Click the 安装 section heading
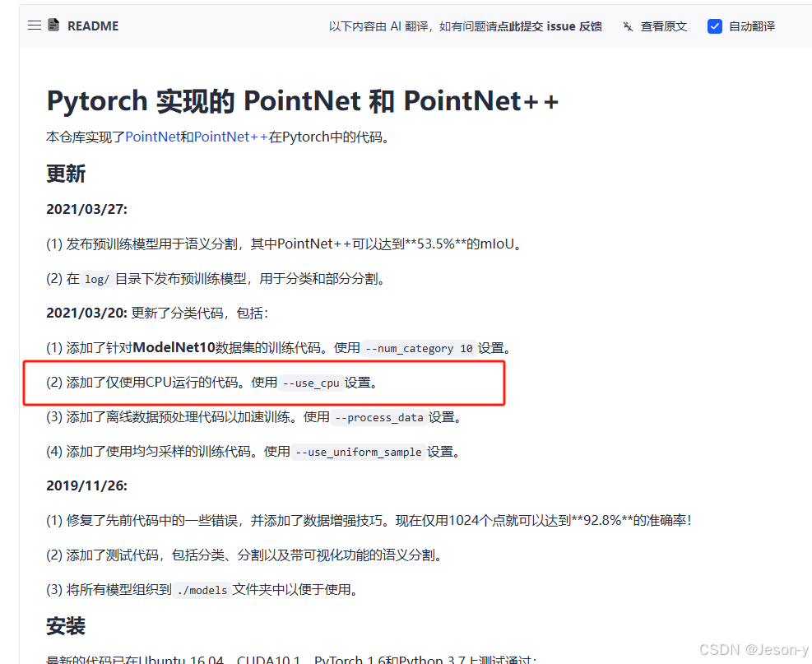 point(66,626)
